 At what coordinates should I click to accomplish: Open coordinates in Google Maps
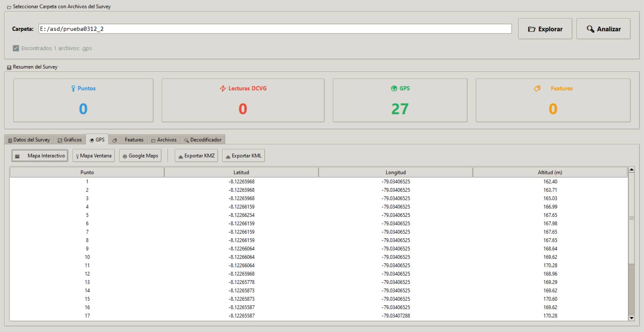pyautogui.click(x=140, y=156)
